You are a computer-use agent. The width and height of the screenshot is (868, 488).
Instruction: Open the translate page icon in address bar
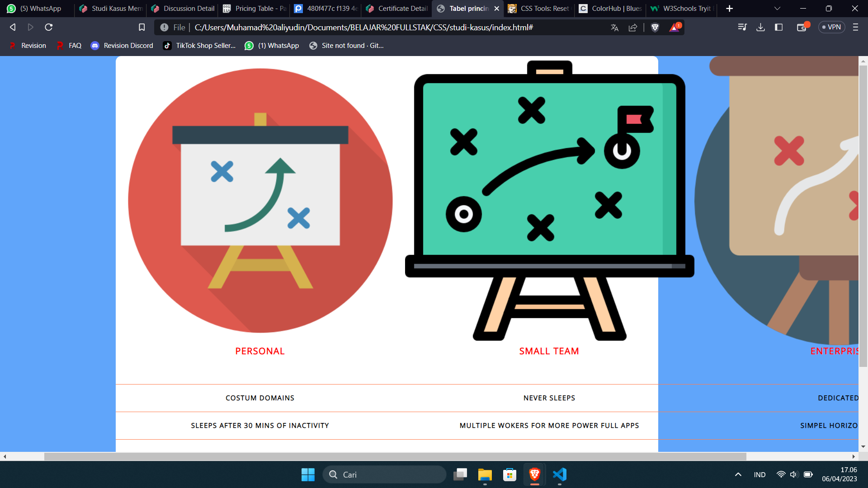coord(615,27)
